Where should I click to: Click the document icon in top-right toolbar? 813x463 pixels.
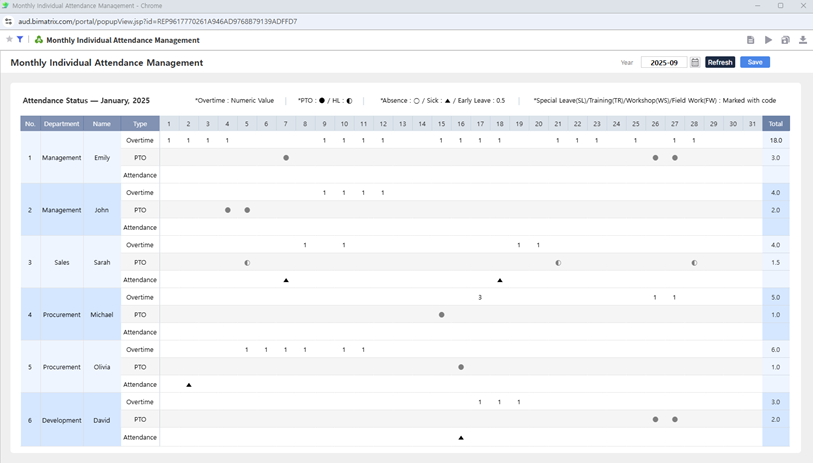pyautogui.click(x=750, y=40)
